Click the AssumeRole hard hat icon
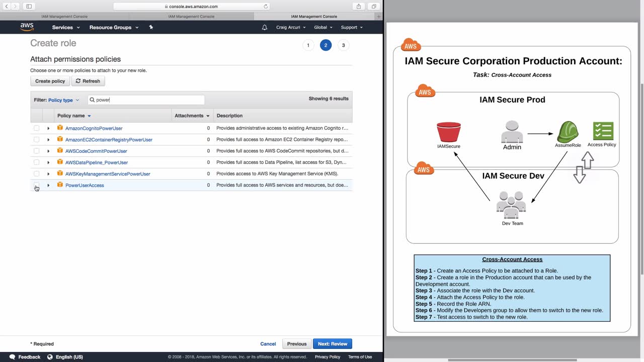Screen dimensions: 644x362 [x=568, y=132]
